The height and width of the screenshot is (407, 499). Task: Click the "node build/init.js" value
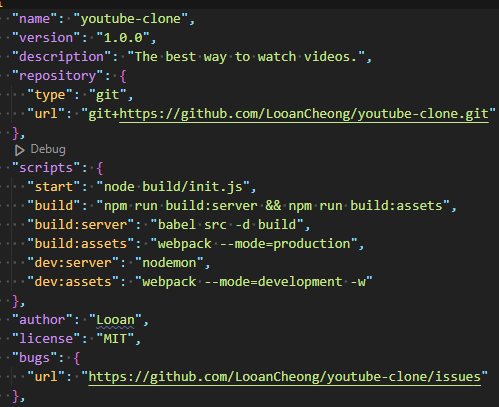(x=173, y=187)
